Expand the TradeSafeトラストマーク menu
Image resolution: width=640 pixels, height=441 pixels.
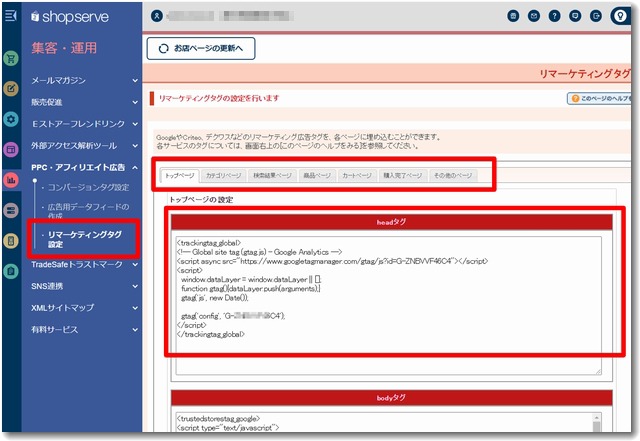point(84,265)
